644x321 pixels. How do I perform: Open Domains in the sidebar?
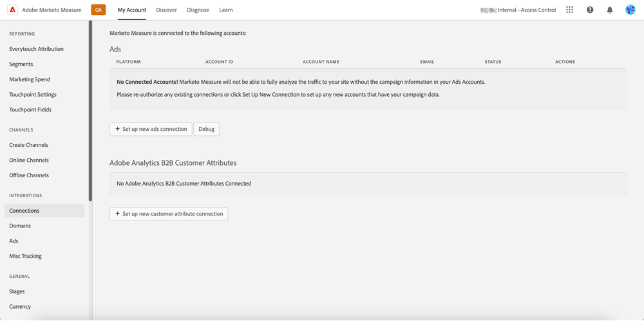(x=20, y=226)
